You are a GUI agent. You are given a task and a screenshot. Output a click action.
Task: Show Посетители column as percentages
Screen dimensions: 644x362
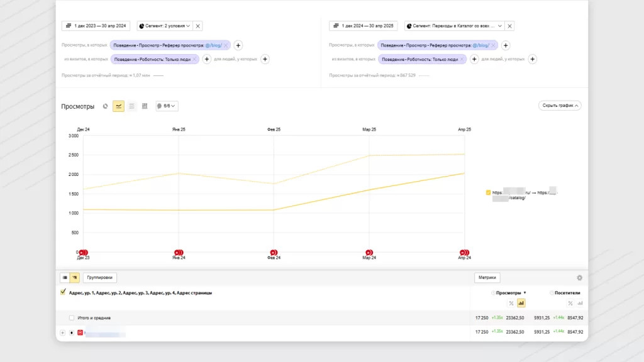coord(570,303)
